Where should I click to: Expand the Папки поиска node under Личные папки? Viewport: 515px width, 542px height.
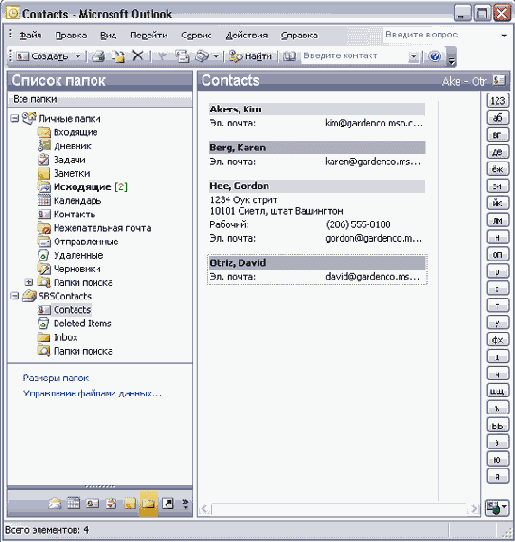click(x=29, y=282)
